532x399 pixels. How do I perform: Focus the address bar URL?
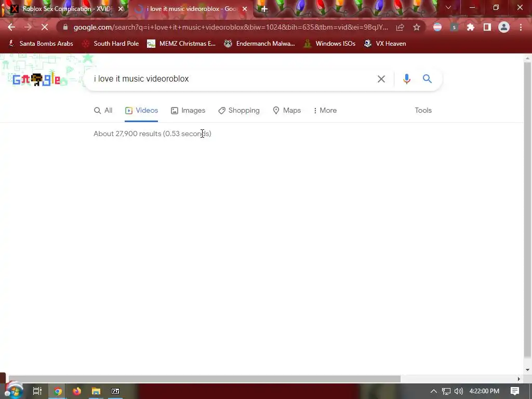pyautogui.click(x=231, y=27)
